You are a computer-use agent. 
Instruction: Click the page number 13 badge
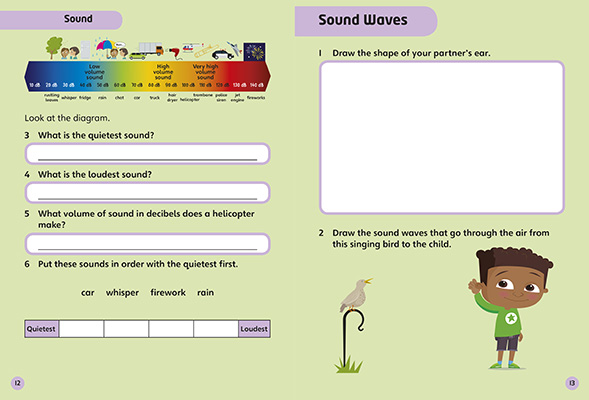(572, 383)
